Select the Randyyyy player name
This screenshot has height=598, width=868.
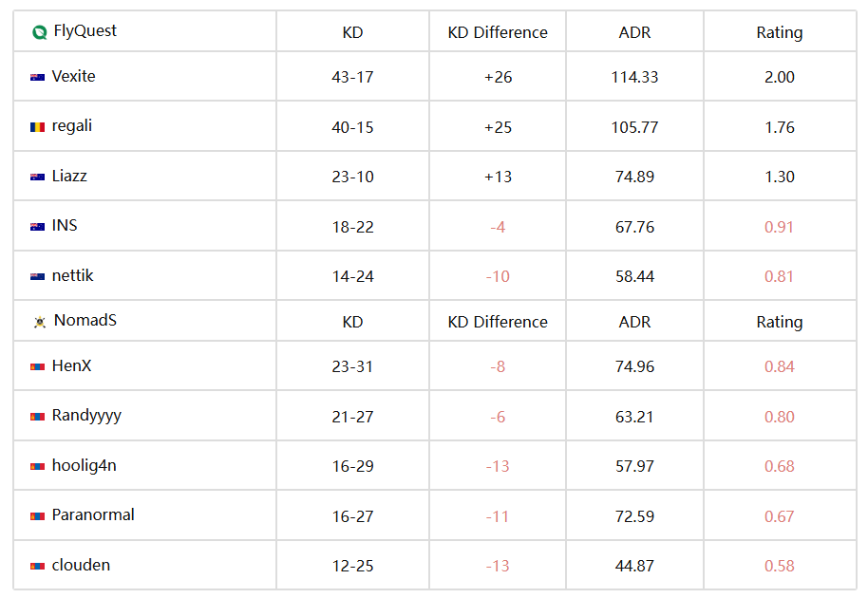point(86,416)
